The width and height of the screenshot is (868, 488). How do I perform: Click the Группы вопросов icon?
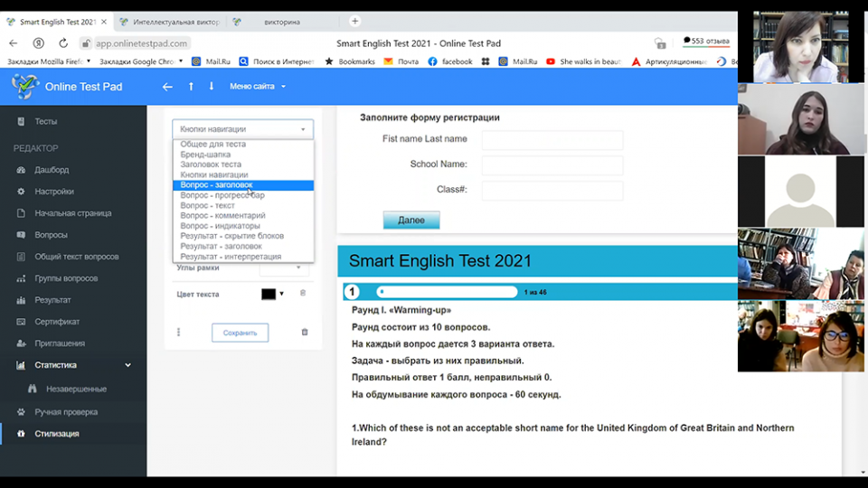point(21,278)
